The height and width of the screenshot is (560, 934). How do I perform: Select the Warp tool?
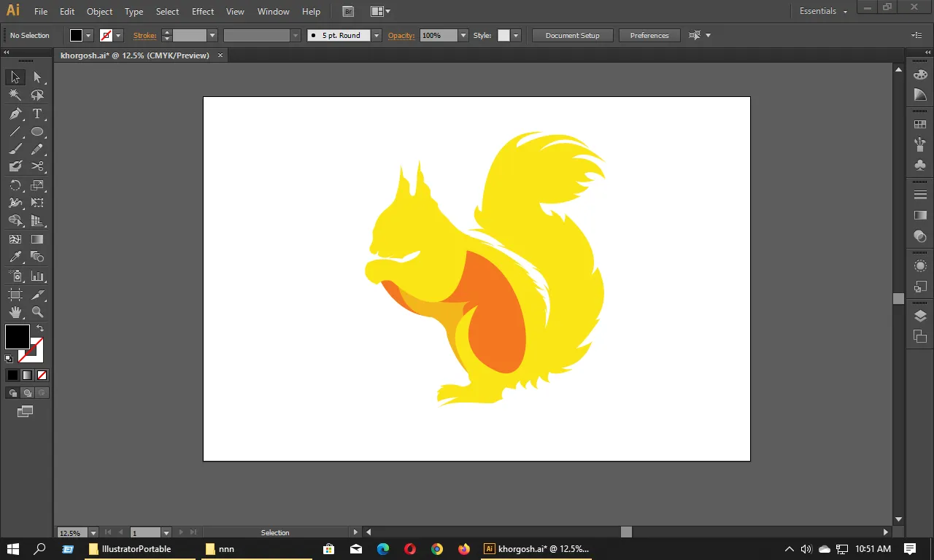pos(15,203)
